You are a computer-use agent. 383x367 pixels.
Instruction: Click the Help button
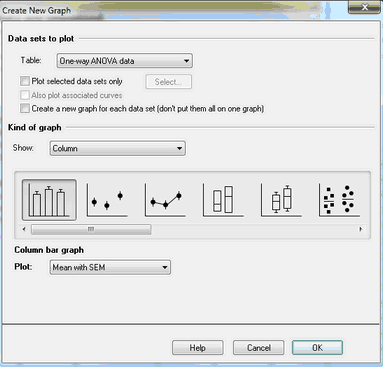198,348
